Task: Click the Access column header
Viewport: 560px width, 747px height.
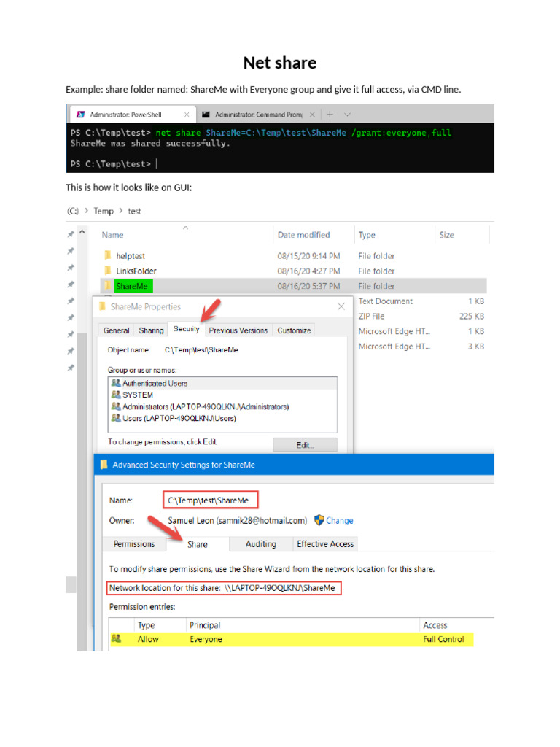Action: pyautogui.click(x=435, y=625)
